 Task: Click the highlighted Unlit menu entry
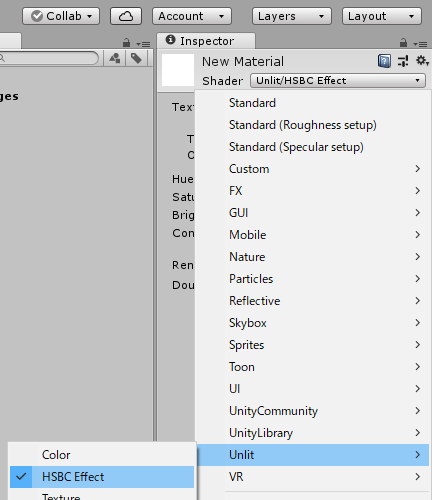click(312, 455)
